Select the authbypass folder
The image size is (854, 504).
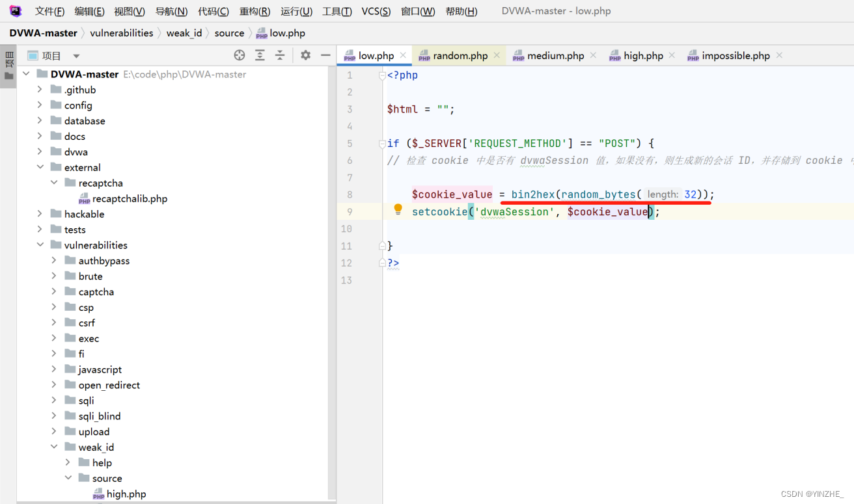click(103, 261)
